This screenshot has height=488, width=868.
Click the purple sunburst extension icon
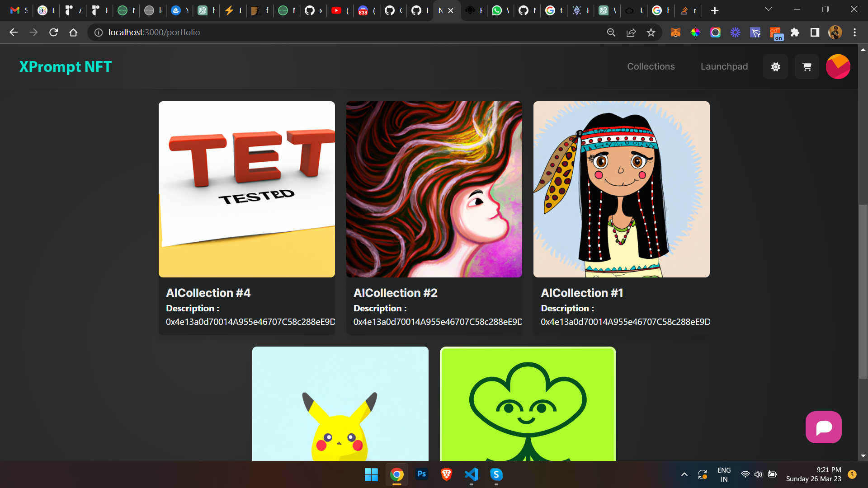click(735, 33)
